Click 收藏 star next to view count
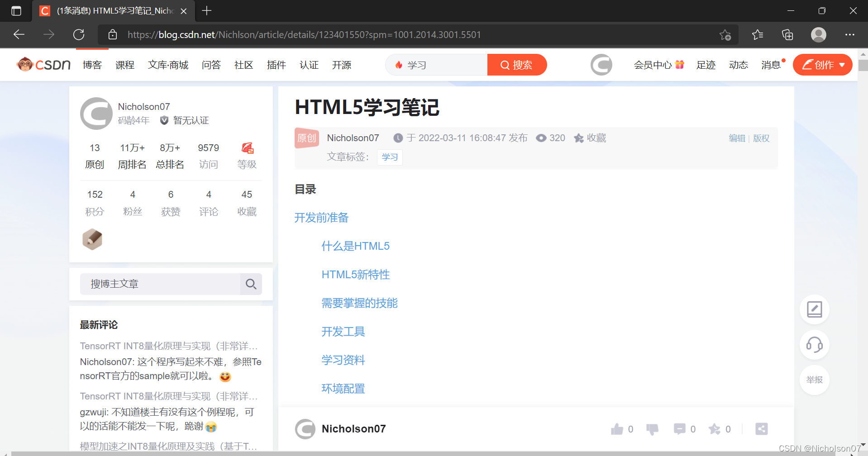The image size is (868, 456). click(x=590, y=138)
